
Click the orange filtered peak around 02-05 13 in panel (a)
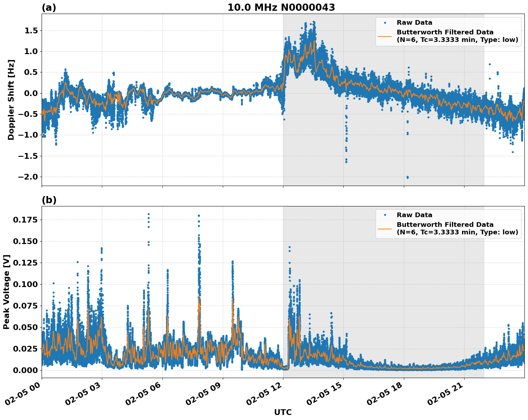(x=315, y=41)
